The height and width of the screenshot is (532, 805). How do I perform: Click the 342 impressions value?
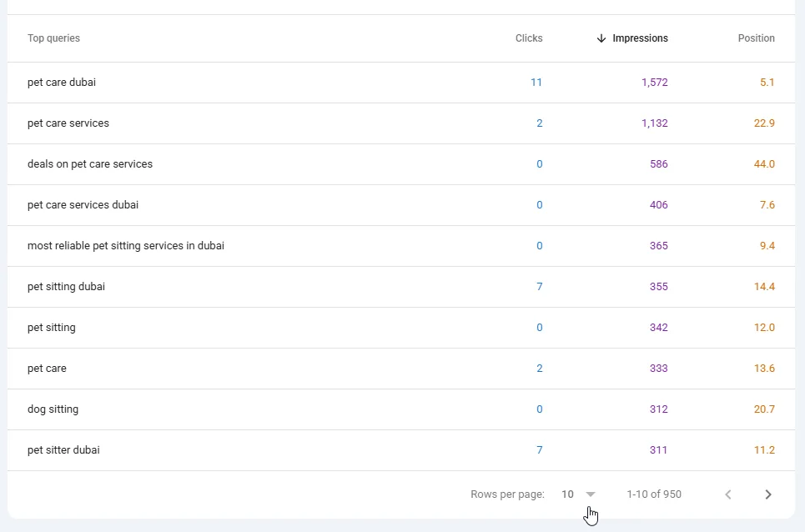click(659, 328)
